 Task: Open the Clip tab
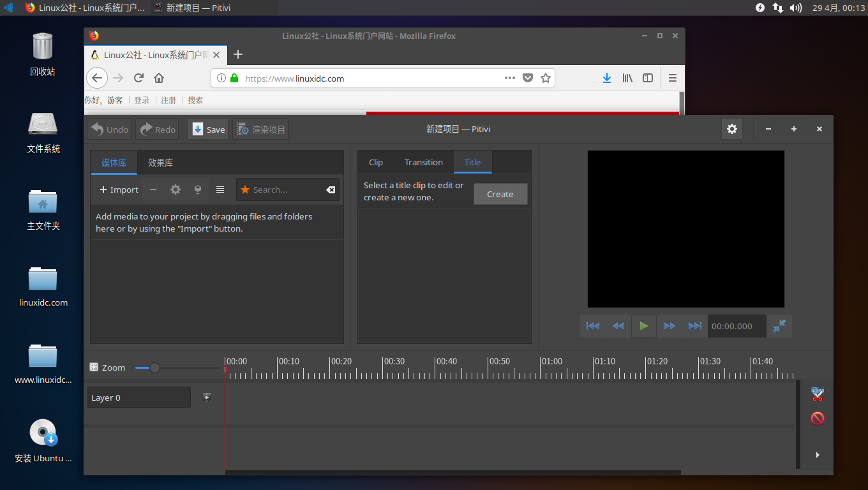coord(376,162)
